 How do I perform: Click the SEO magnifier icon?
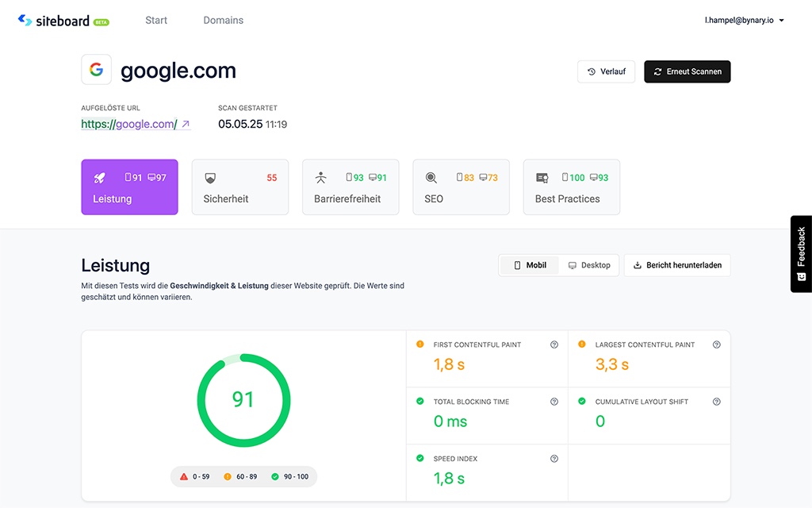[431, 178]
